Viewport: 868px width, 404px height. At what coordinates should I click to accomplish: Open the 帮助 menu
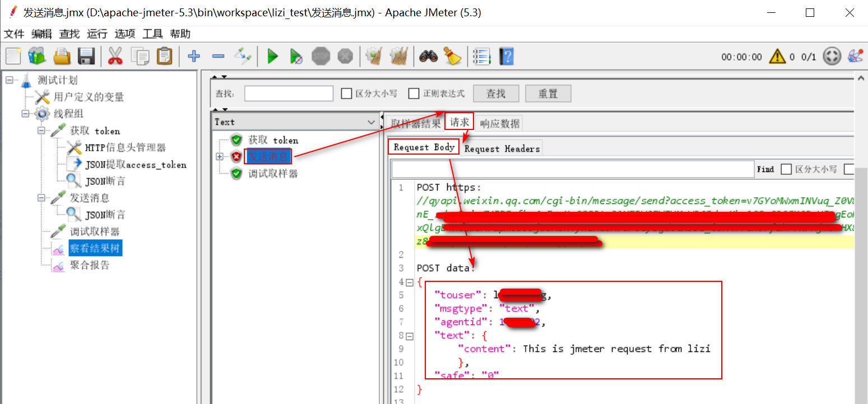click(180, 34)
